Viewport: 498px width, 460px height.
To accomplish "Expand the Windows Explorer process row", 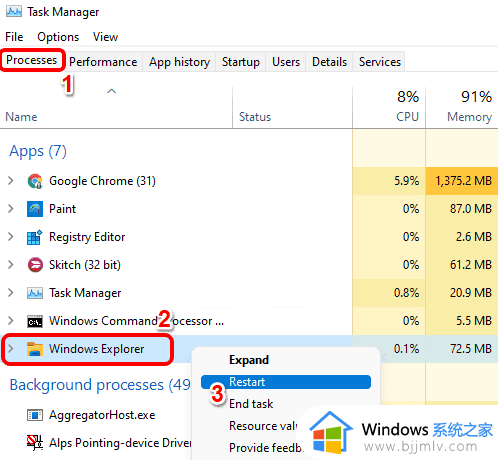I will pos(11,349).
